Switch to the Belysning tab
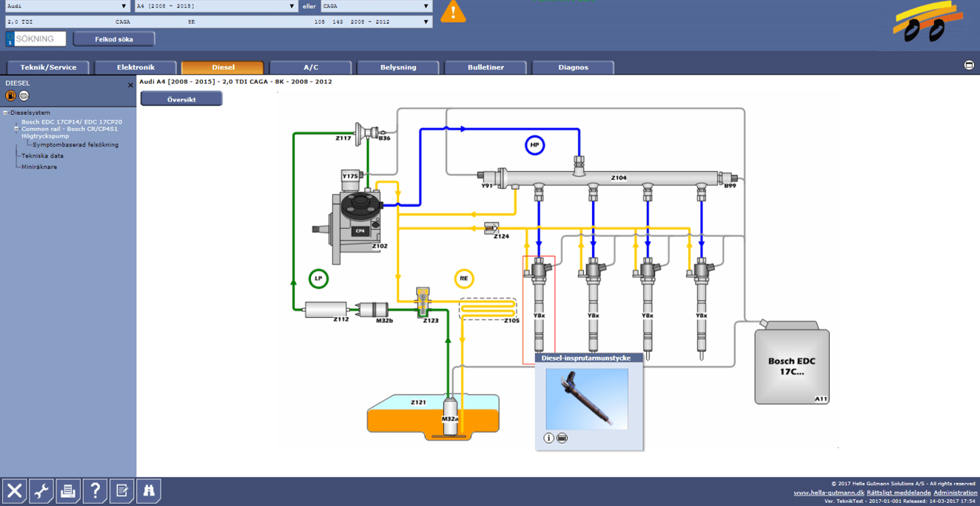This screenshot has height=506, width=980. [x=398, y=67]
